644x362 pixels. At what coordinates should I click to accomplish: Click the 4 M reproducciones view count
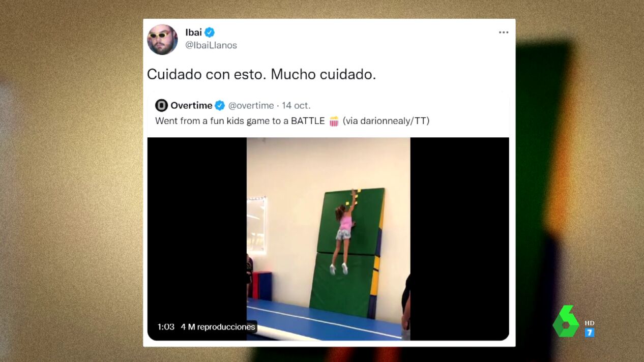(x=218, y=327)
